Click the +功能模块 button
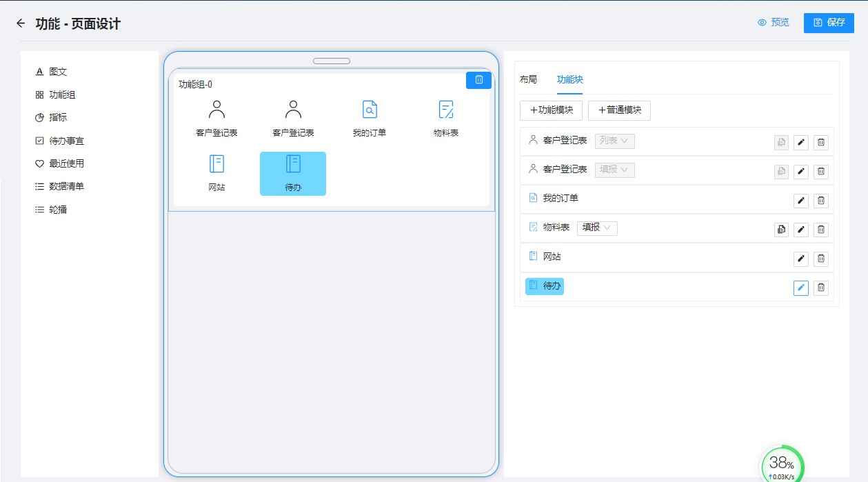This screenshot has height=482, width=868. click(x=551, y=110)
